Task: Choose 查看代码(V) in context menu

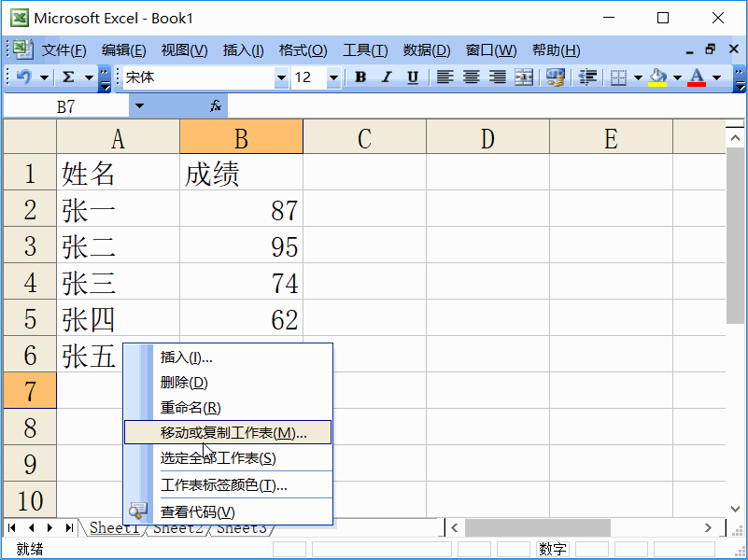Action: click(228, 511)
